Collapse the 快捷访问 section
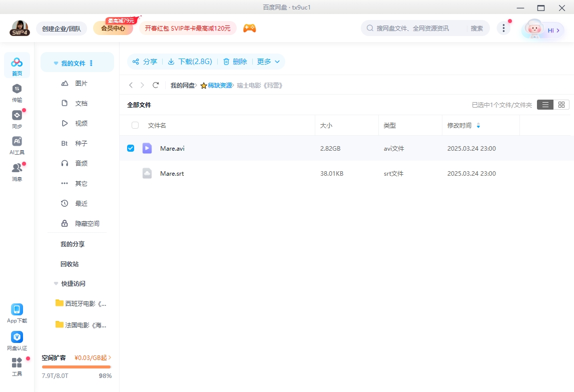This screenshot has height=392, width=574. (x=56, y=283)
